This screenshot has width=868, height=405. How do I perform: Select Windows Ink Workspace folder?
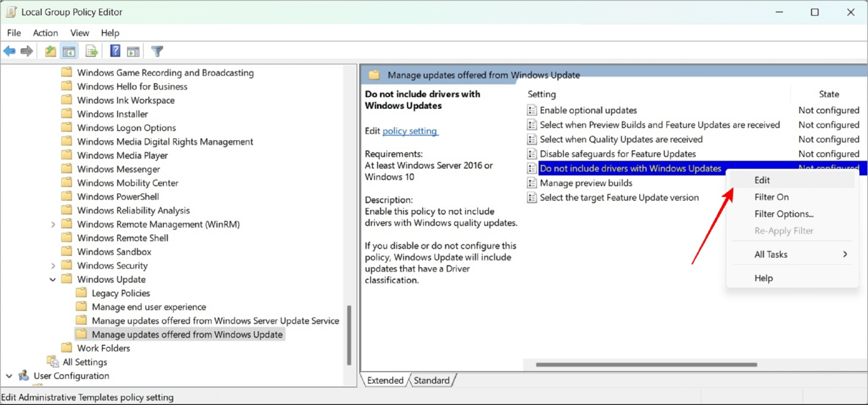point(126,100)
